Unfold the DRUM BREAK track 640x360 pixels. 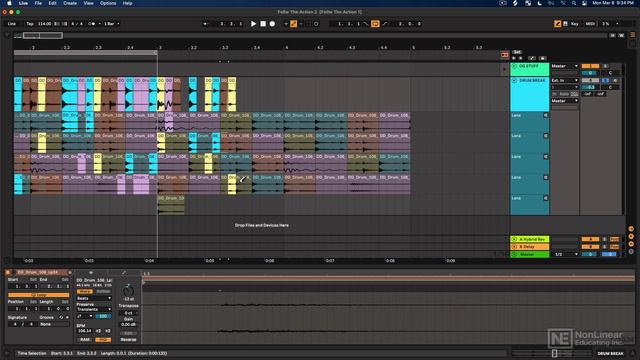(x=514, y=80)
